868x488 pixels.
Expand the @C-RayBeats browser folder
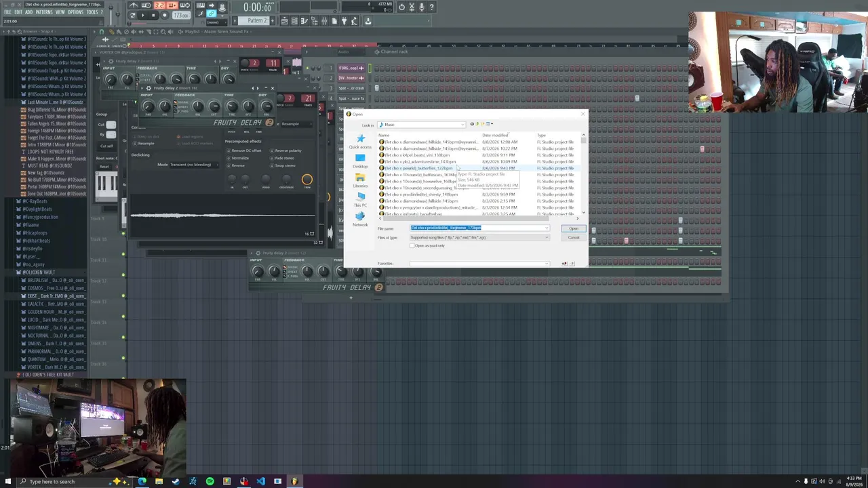(34, 201)
